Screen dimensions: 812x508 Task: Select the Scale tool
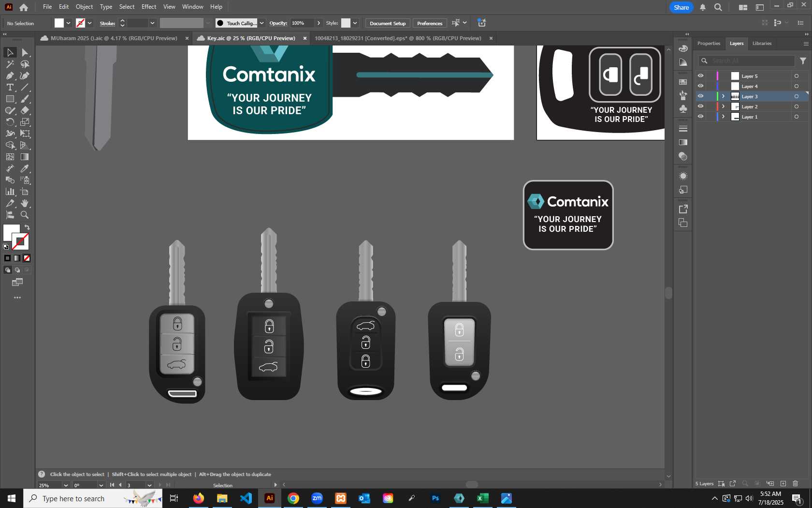(25, 122)
